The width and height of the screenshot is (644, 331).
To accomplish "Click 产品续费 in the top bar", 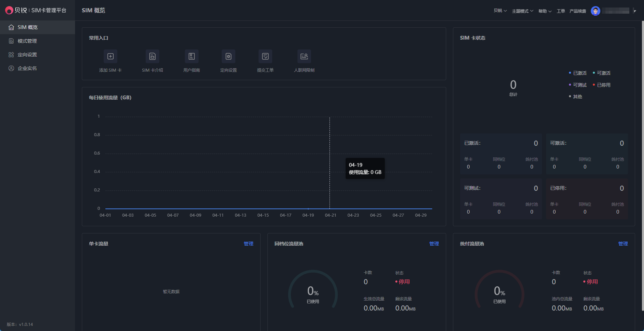I will pyautogui.click(x=577, y=11).
